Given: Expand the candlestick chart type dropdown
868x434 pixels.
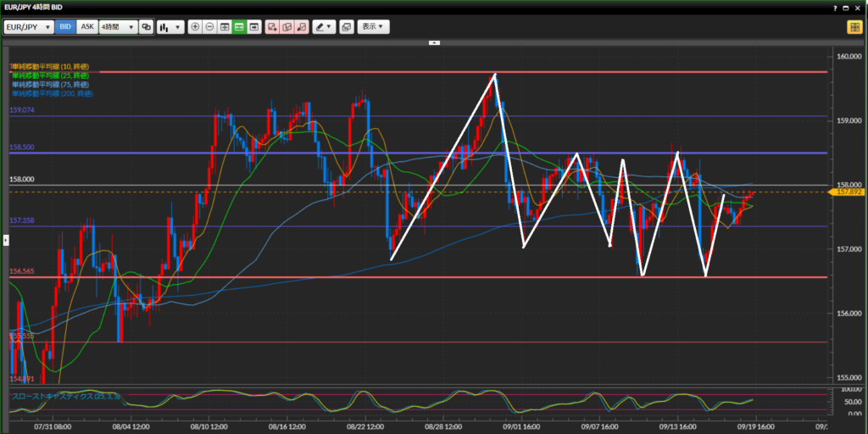Looking at the screenshot, I should tap(170, 27).
